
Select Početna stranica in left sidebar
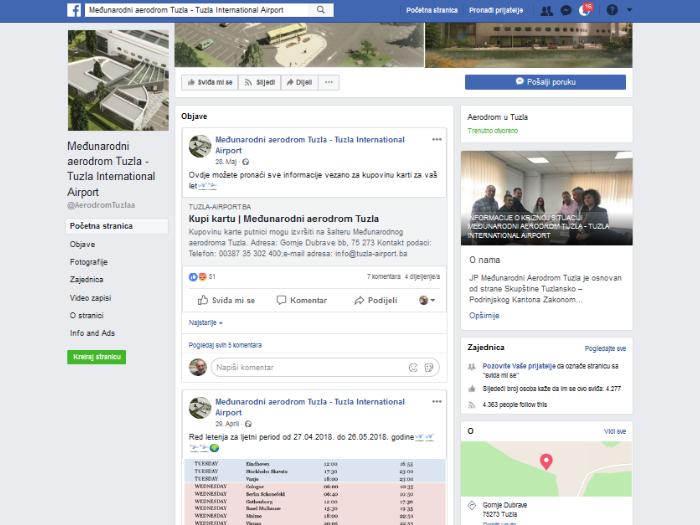[117, 226]
